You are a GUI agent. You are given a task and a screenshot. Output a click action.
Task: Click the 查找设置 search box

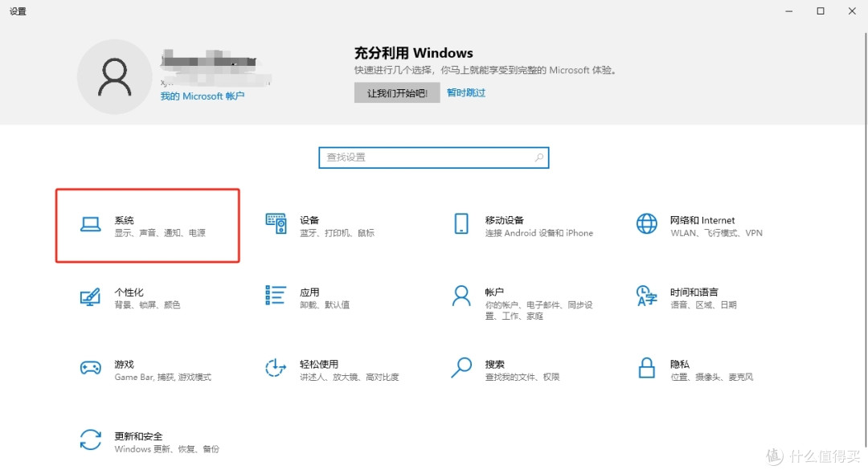coord(418,157)
